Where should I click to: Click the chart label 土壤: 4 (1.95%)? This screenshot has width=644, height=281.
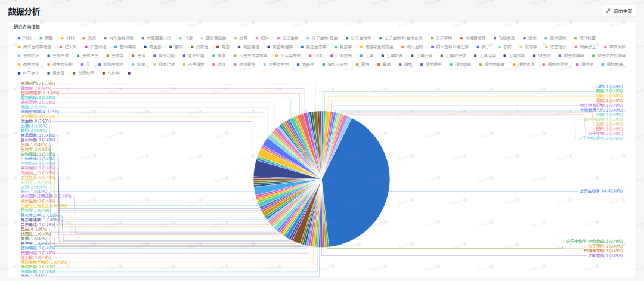click(x=34, y=126)
